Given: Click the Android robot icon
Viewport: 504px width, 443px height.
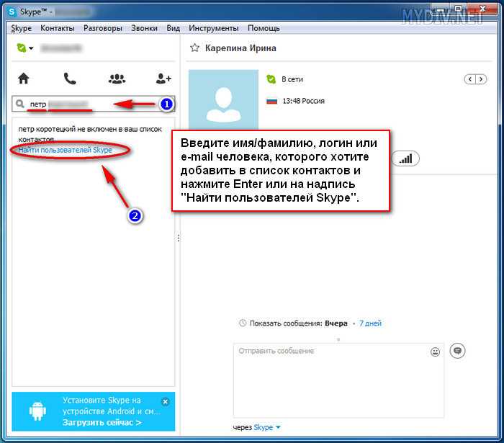Looking at the screenshot, I should [x=37, y=411].
